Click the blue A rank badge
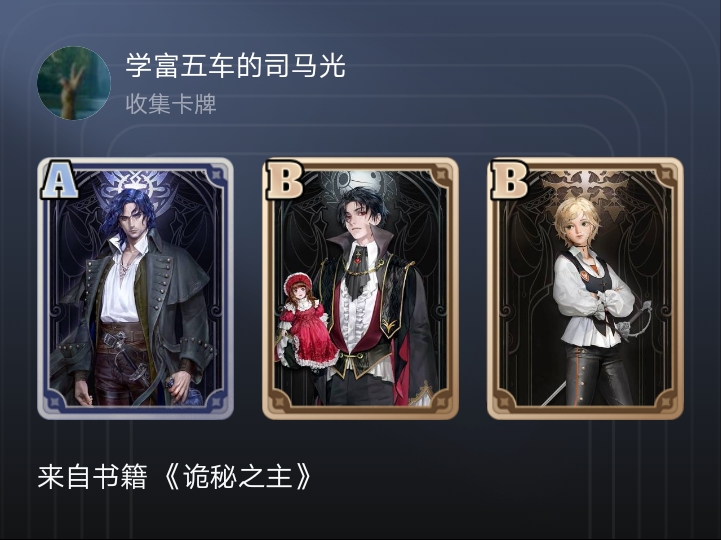Image resolution: width=721 pixels, height=540 pixels. (x=59, y=179)
